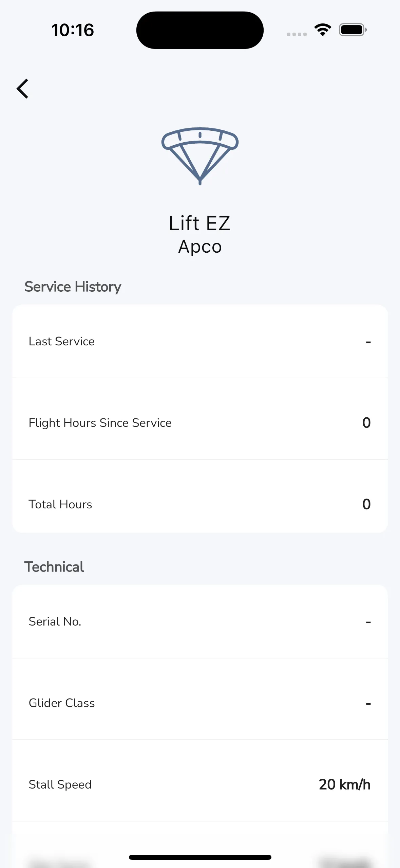The height and width of the screenshot is (868, 400).
Task: Tap the Flight Hours Since Service value
Action: click(x=366, y=423)
